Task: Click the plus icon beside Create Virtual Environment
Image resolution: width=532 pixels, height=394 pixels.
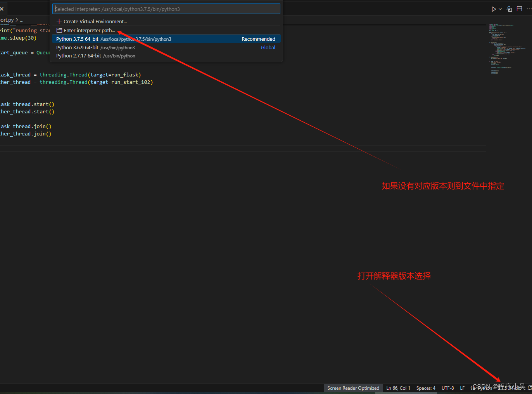Action: (59, 21)
